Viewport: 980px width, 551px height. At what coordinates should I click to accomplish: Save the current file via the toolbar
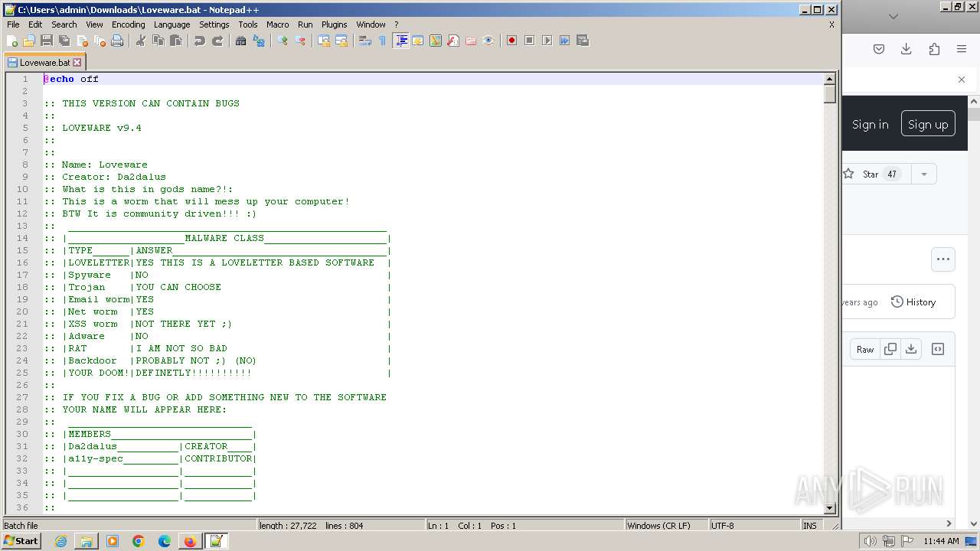(x=47, y=41)
